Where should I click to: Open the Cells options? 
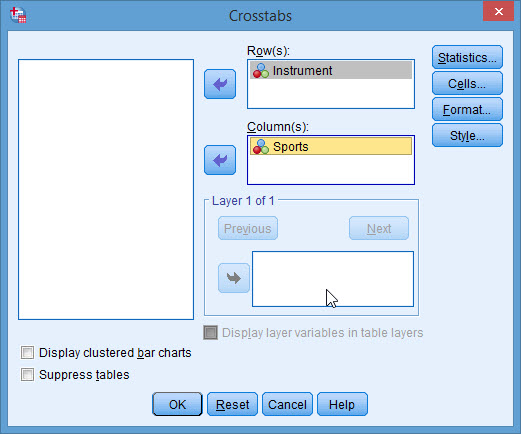(467, 83)
